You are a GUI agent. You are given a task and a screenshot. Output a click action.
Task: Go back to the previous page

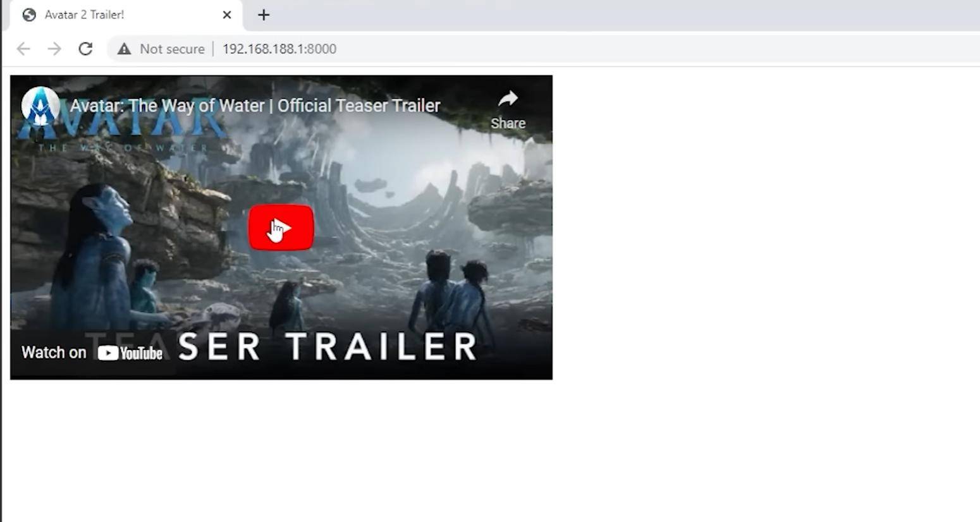[23, 49]
